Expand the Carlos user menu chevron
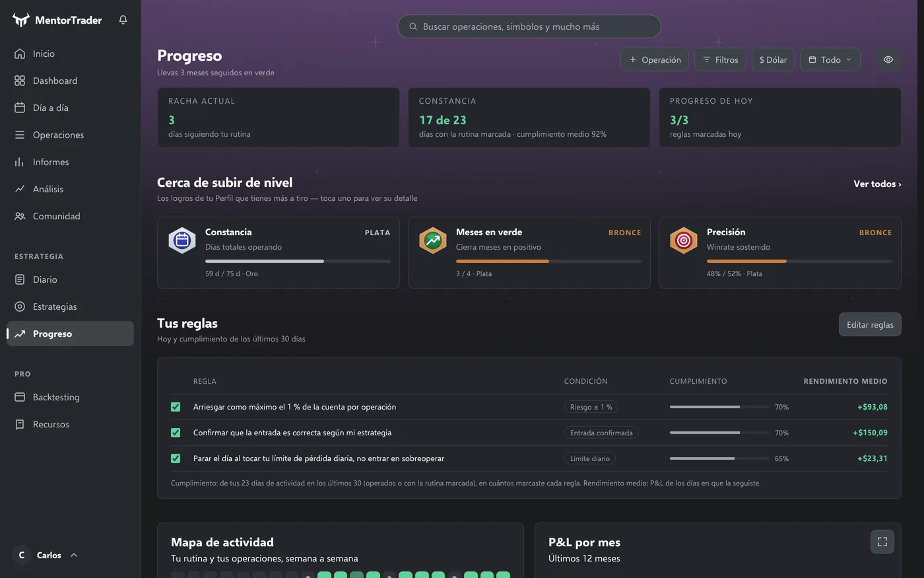Viewport: 924px width, 578px height. 74,555
